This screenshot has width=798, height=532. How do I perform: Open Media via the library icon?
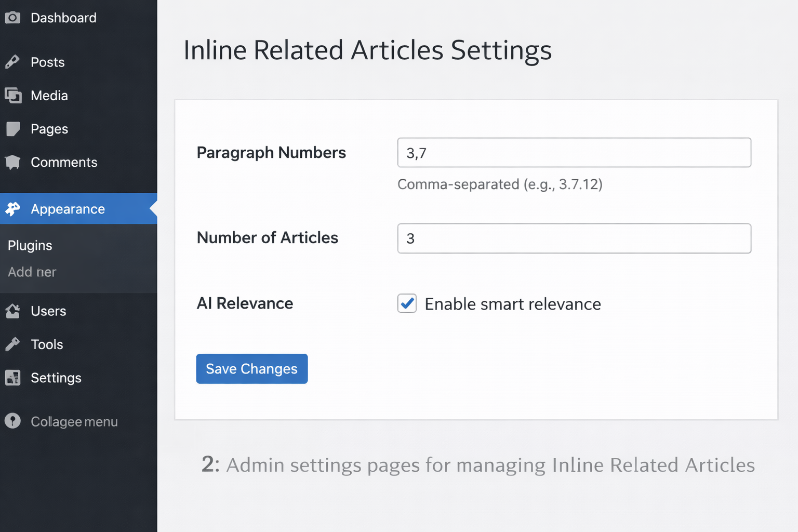point(13,95)
